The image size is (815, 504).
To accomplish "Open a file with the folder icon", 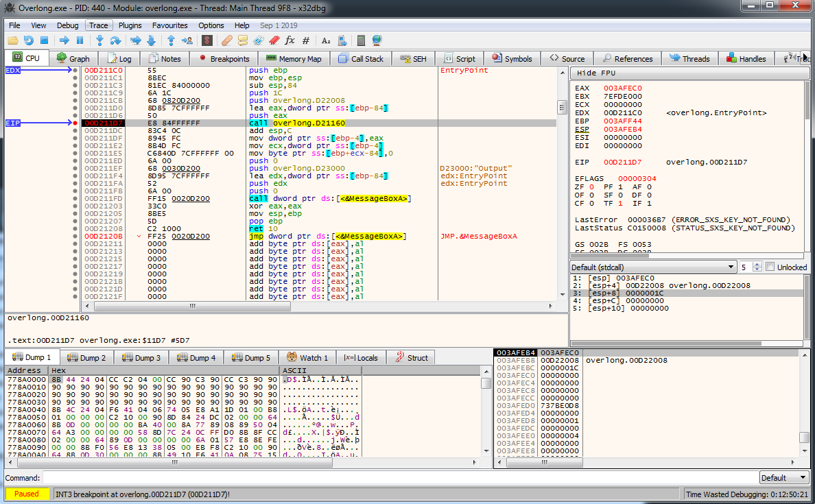I will (13, 40).
